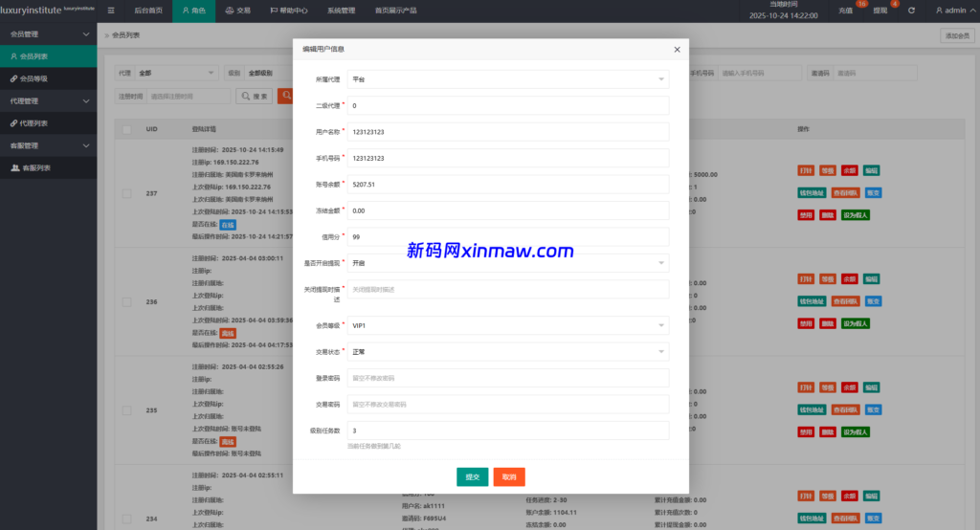The width and height of the screenshot is (980, 530).
Task: Open the 代理 全部 filter dropdown
Action: pos(177,73)
